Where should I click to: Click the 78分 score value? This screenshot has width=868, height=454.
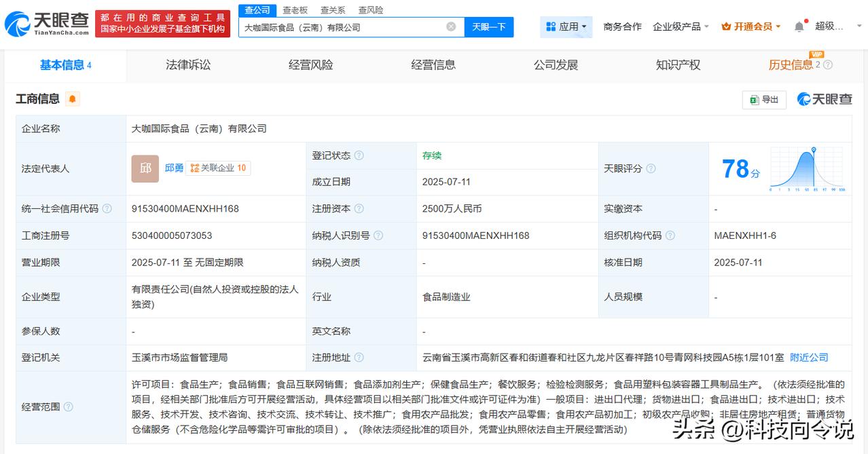point(740,169)
